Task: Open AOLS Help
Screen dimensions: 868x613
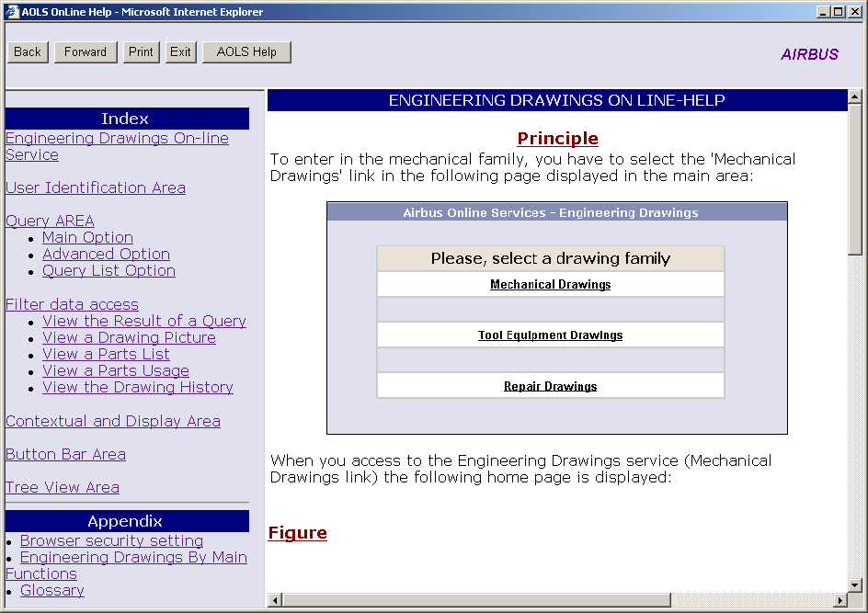Action: pyautogui.click(x=246, y=52)
